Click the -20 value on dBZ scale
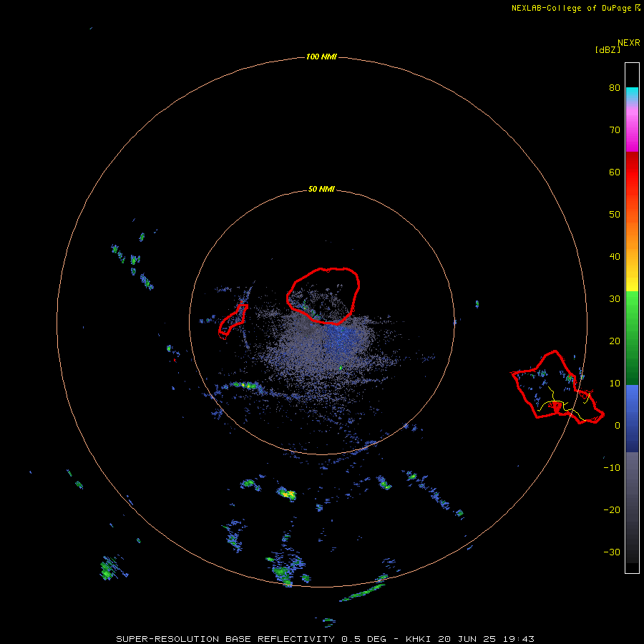The width and height of the screenshot is (644, 644). coord(612,510)
